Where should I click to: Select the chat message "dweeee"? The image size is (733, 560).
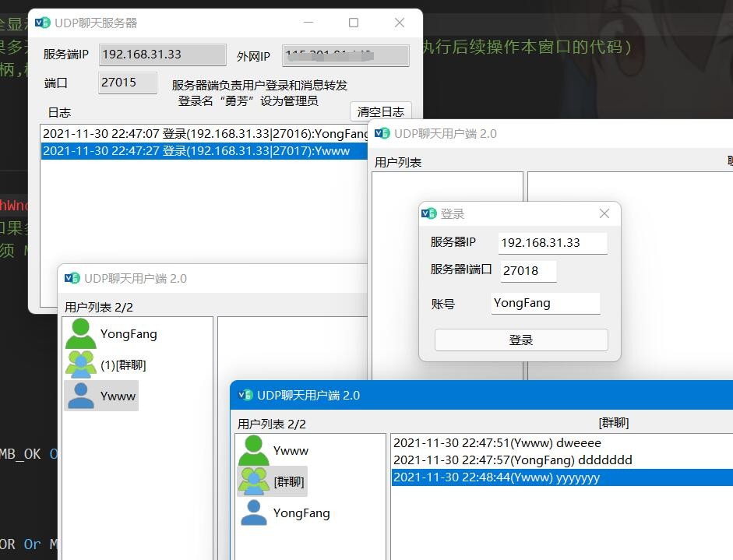point(497,443)
